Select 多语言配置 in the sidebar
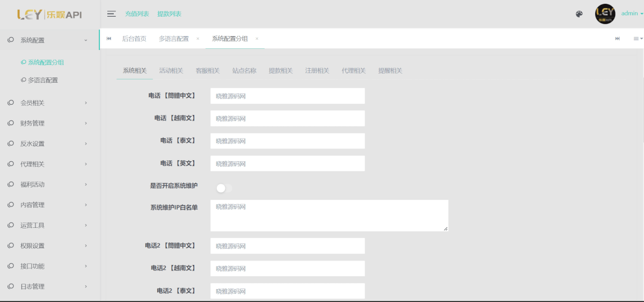The height and width of the screenshot is (302, 644). pos(43,80)
